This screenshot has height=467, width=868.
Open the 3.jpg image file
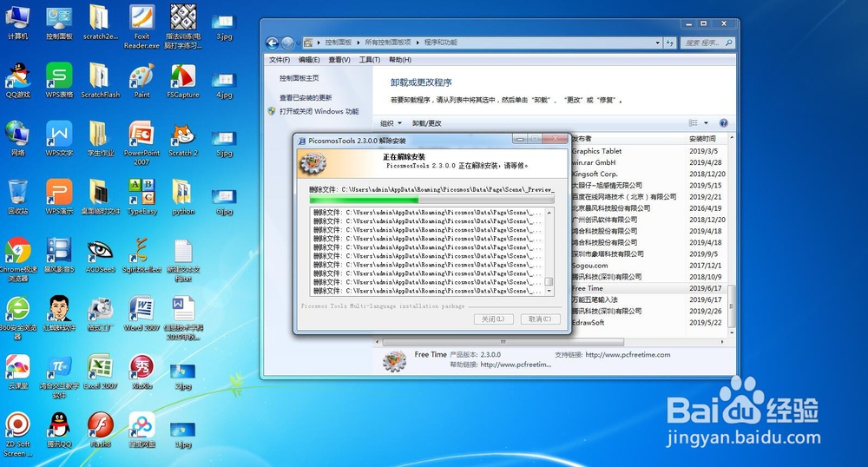[x=224, y=28]
